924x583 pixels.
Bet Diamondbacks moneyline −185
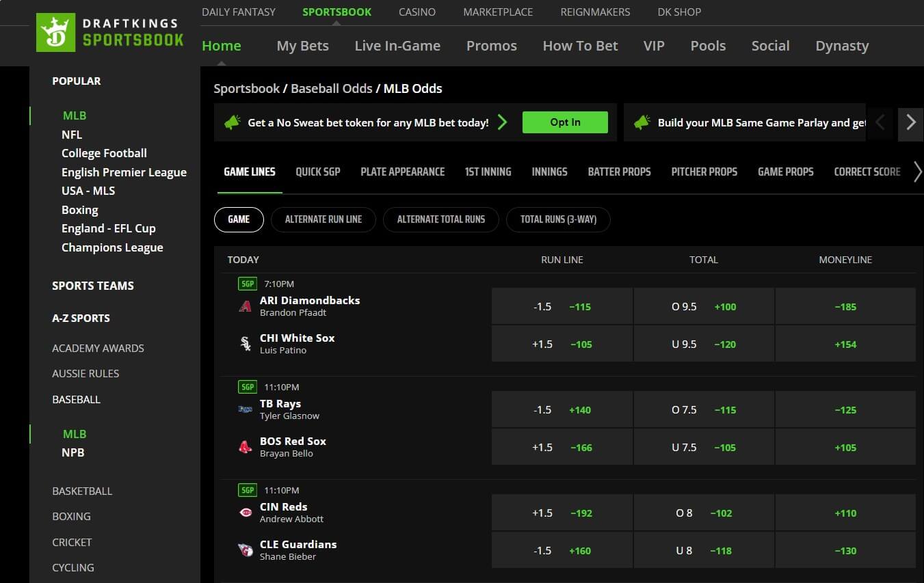point(845,306)
